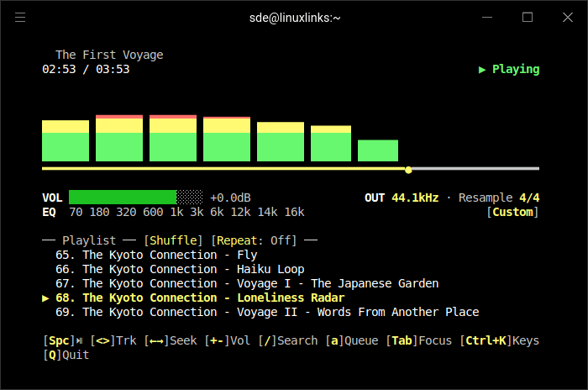Open the terminal hamburger menu
The image size is (588, 390).
(x=20, y=17)
